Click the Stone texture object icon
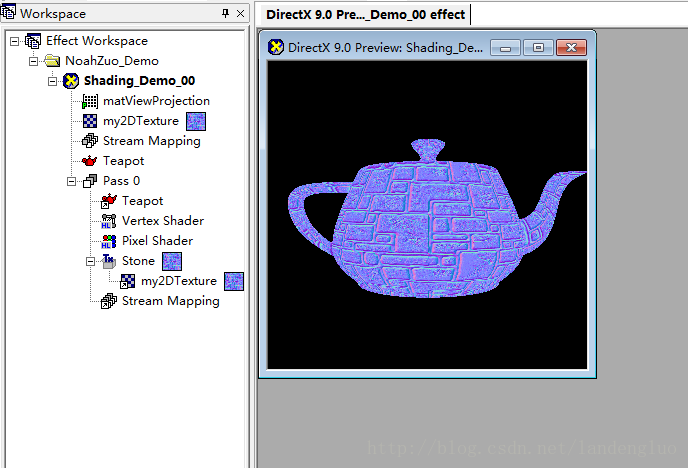688x468 pixels. point(109,261)
